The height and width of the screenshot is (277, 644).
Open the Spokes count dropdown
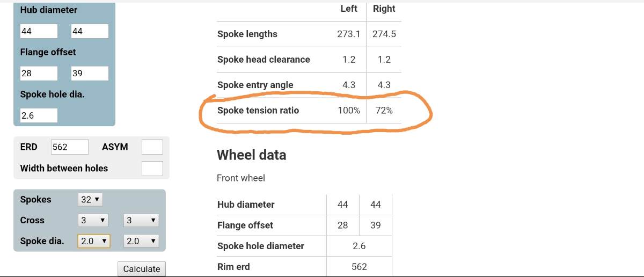(x=90, y=200)
